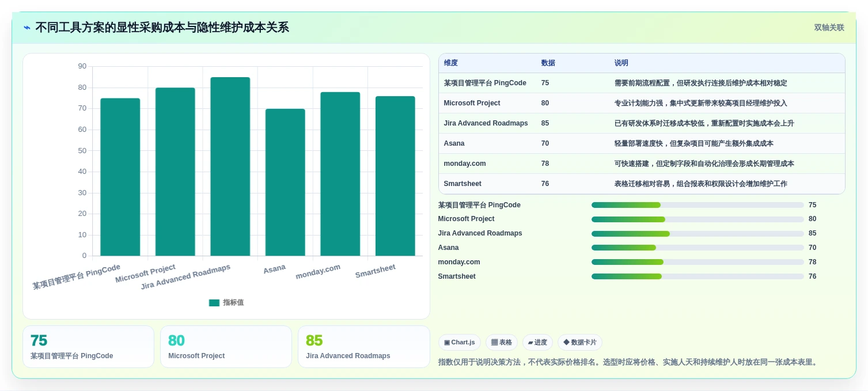The image size is (868, 391).
Task: Click the Microsoft Project progress bar
Action: pos(698,219)
